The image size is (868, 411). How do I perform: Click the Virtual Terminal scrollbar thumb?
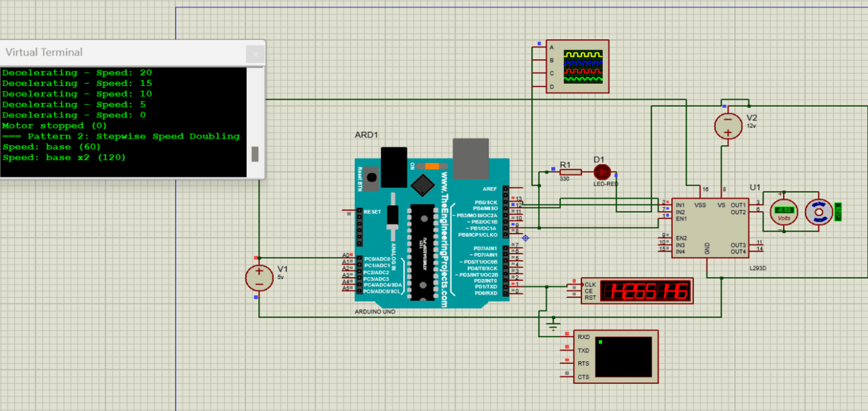[x=254, y=154]
